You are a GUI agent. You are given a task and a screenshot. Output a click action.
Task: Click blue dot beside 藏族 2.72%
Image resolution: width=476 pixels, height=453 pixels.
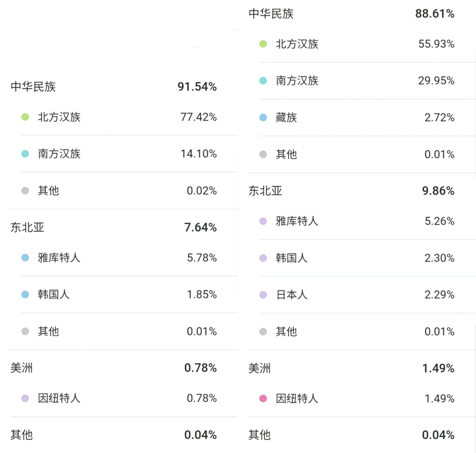pos(263,118)
